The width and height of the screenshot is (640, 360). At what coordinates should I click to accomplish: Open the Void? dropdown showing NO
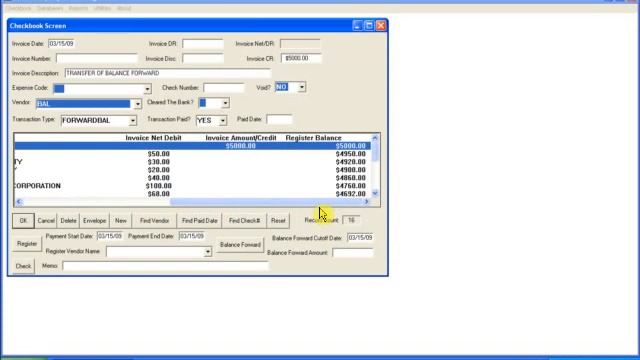[302, 87]
